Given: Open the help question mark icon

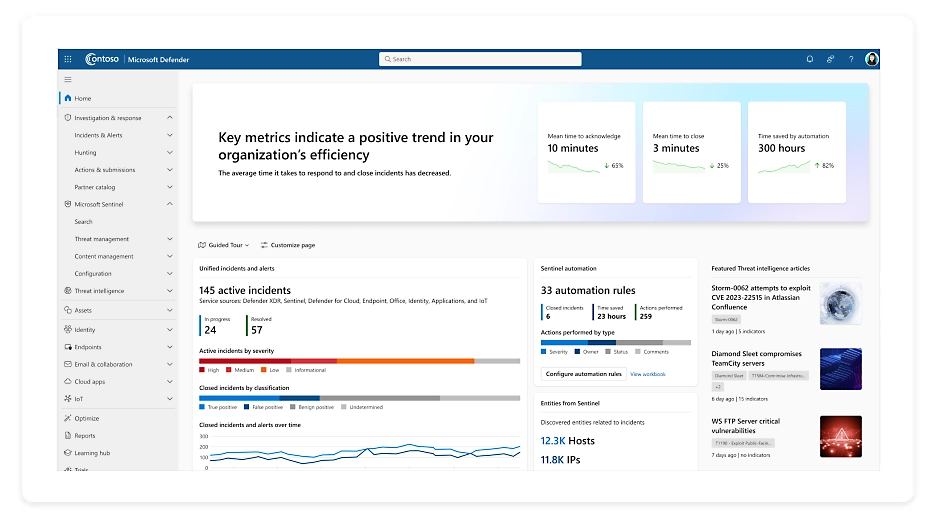Looking at the screenshot, I should click(851, 59).
